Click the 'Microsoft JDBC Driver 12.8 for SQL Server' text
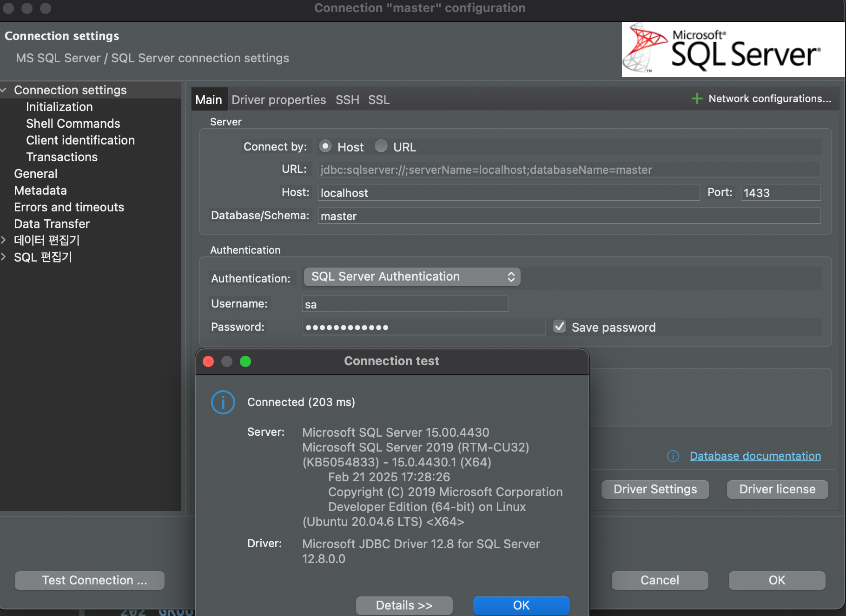The image size is (846, 616). pos(421,544)
